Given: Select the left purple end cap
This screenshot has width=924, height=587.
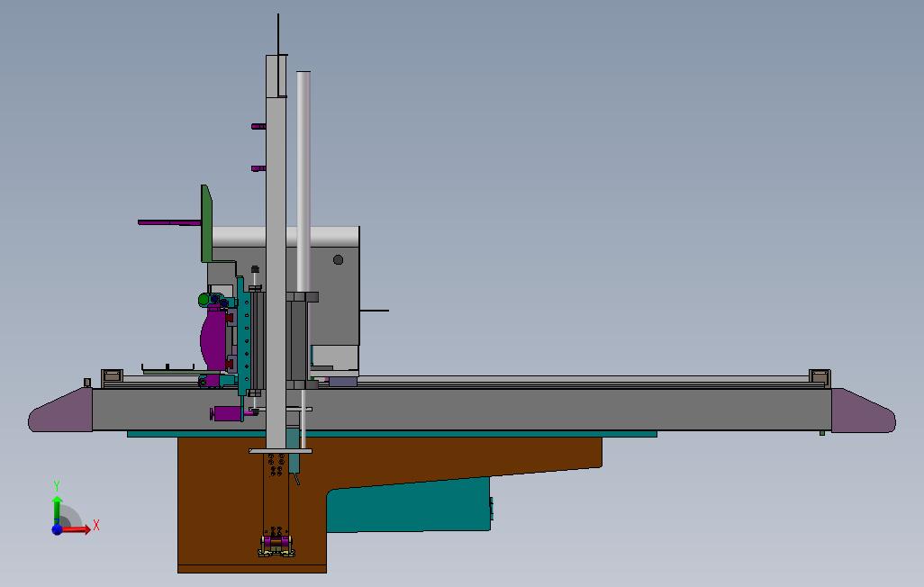Looking at the screenshot, I should click(60, 411).
